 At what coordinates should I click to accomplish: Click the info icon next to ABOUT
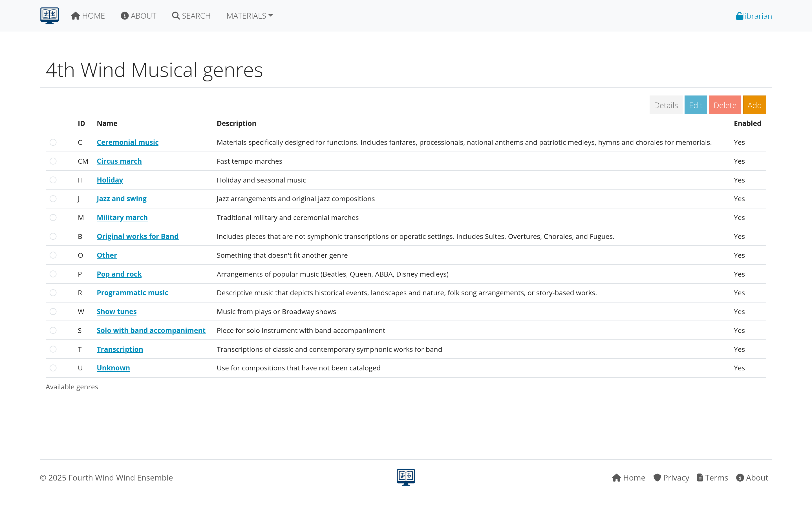[125, 15]
